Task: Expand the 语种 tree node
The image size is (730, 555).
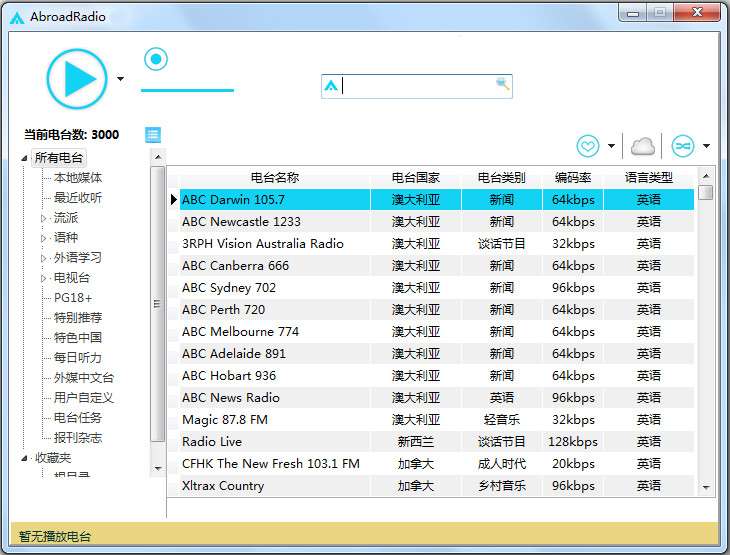Action: [43, 238]
